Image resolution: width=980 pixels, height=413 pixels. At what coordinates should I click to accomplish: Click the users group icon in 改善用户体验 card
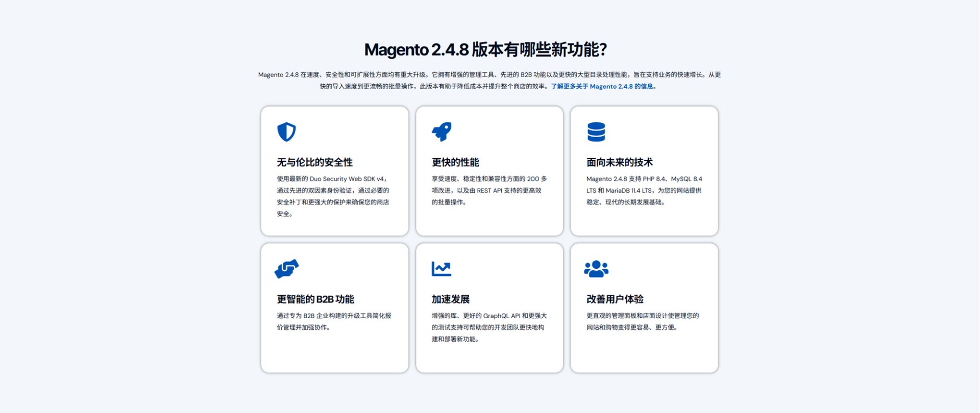pos(596,269)
